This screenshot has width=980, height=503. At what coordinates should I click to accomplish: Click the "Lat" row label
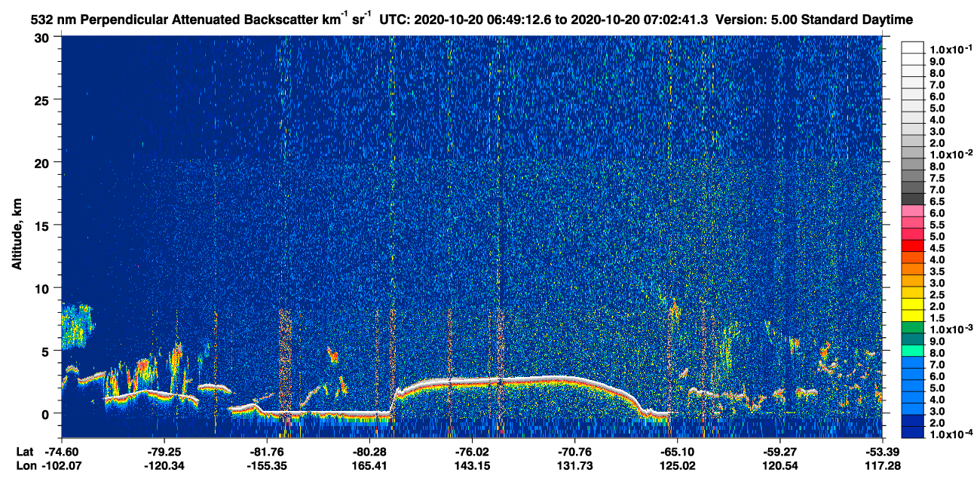point(25,452)
